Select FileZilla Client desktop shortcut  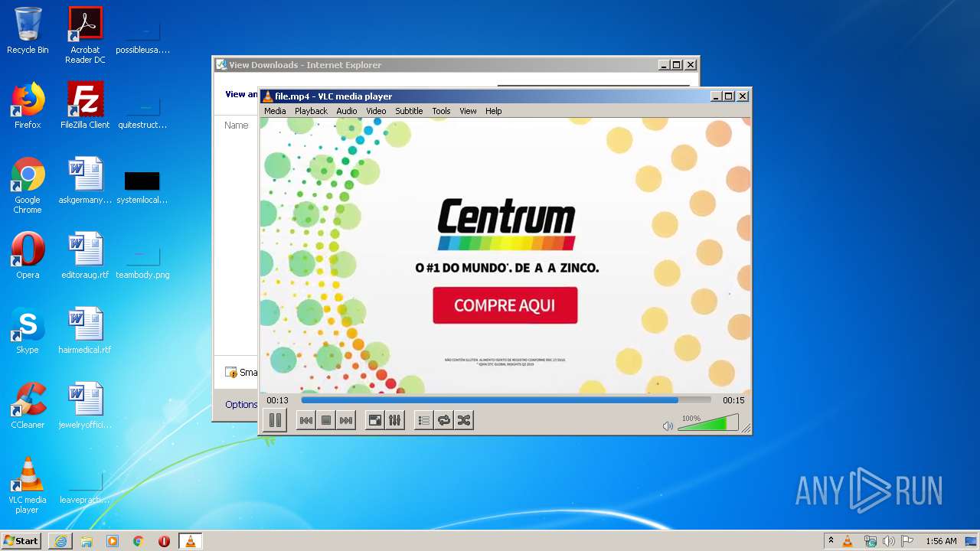click(85, 106)
